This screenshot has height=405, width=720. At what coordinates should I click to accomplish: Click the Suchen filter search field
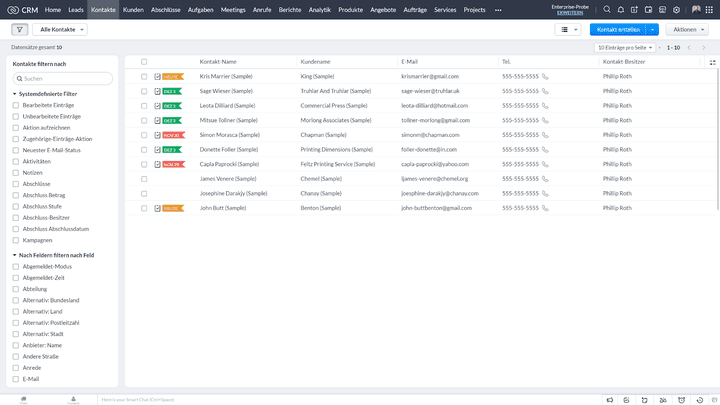click(65, 78)
